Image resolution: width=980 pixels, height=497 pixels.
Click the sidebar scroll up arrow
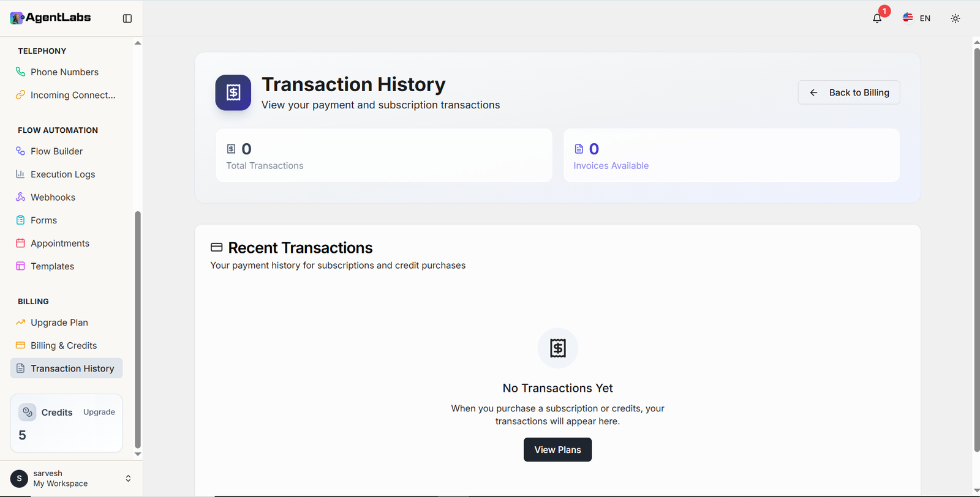click(138, 43)
